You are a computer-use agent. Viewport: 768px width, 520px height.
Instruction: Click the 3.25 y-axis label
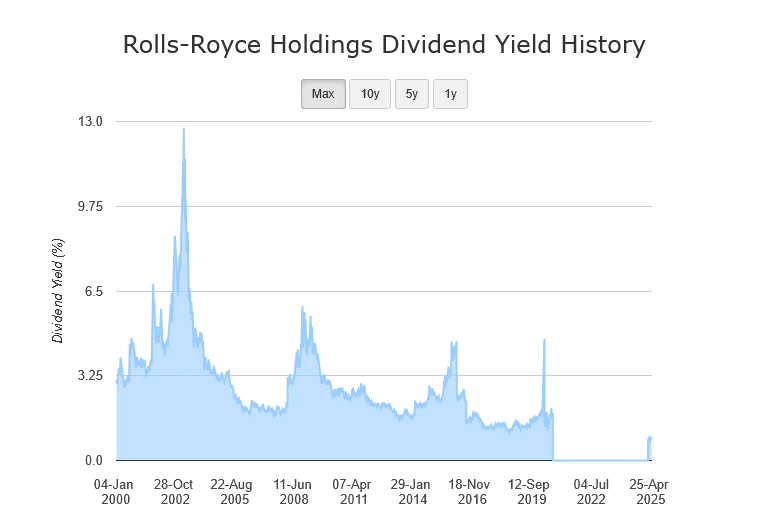(x=91, y=376)
